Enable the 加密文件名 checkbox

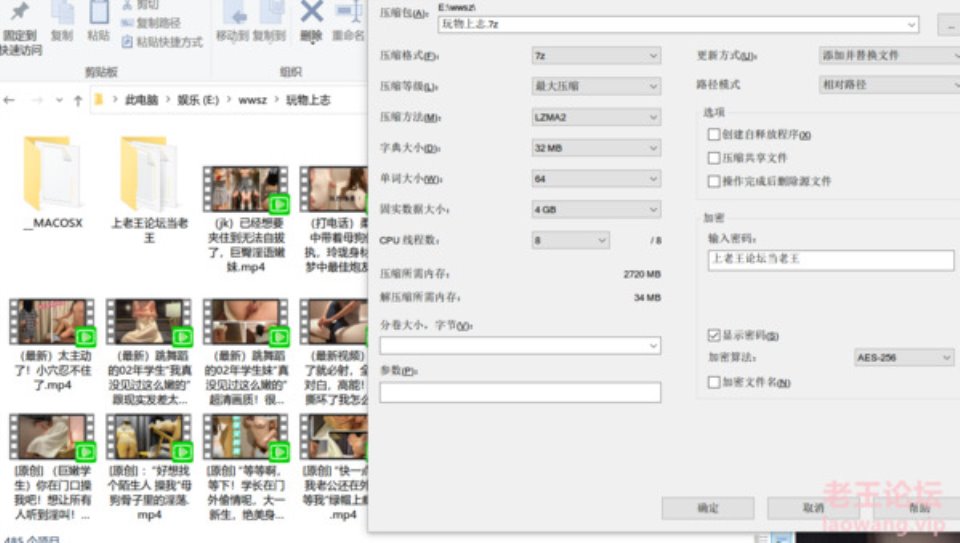pyautogui.click(x=714, y=382)
